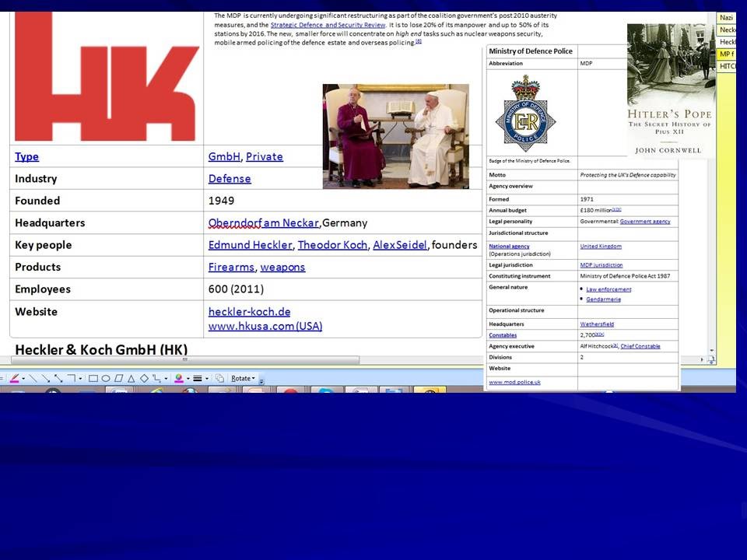
Task: Expand the shapes gallery dropdown arrow
Action: pyautogui.click(x=166, y=379)
